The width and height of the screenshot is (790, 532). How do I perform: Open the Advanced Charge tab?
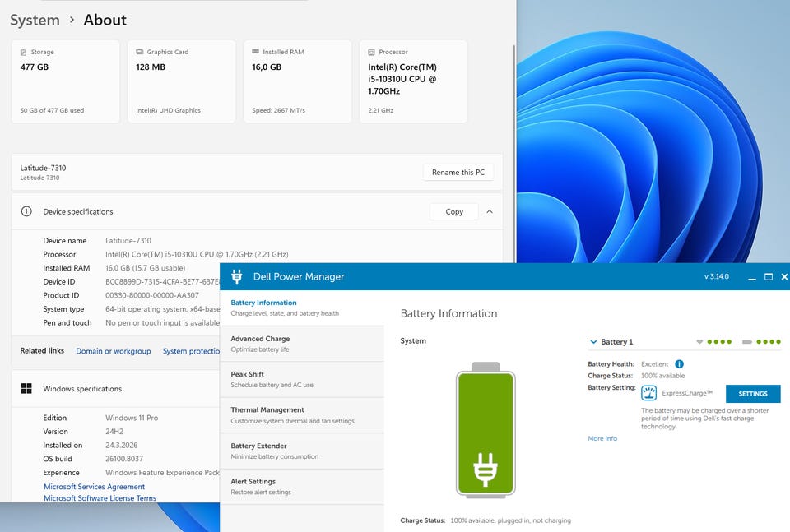(302, 344)
